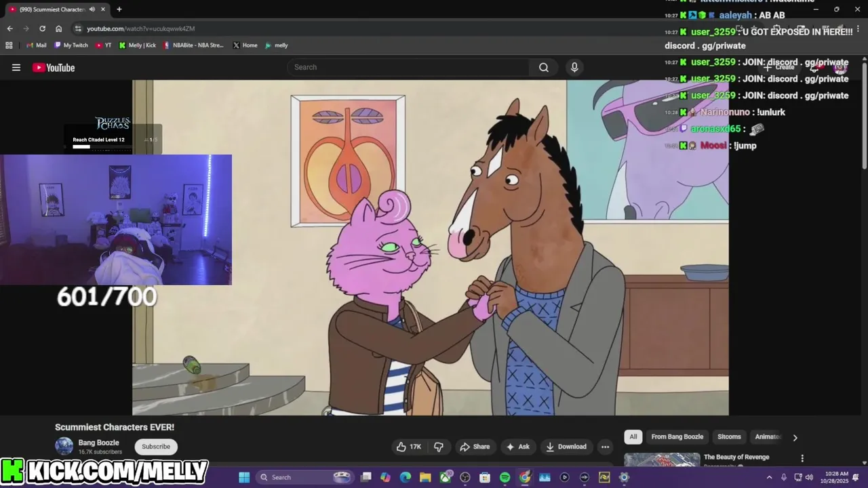Screen dimensions: 868x488
Task: Click the Windows taskbar search box
Action: [305, 477]
